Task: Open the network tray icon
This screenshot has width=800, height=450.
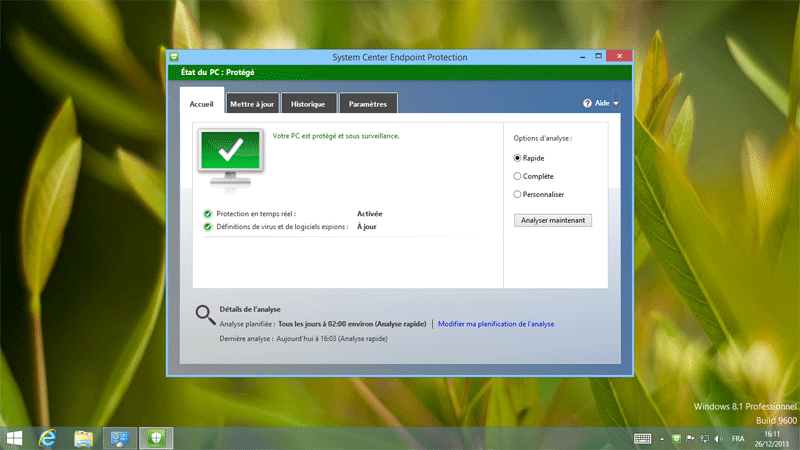Action: 705,439
